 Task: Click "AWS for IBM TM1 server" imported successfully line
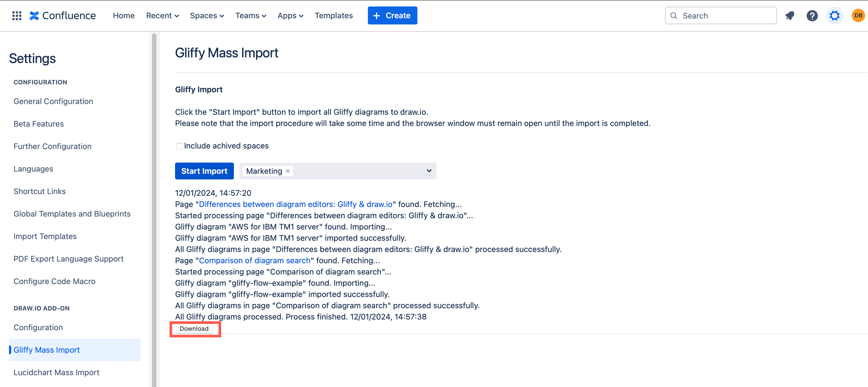point(290,238)
